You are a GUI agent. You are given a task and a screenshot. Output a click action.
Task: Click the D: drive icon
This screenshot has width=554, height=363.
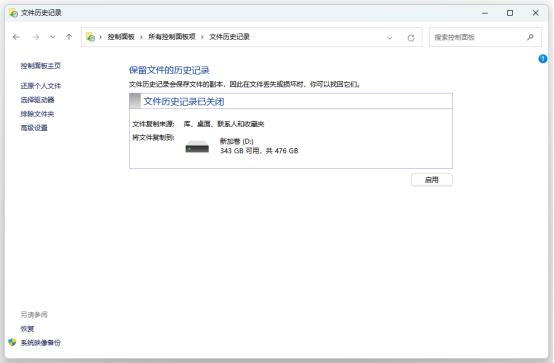pos(197,147)
